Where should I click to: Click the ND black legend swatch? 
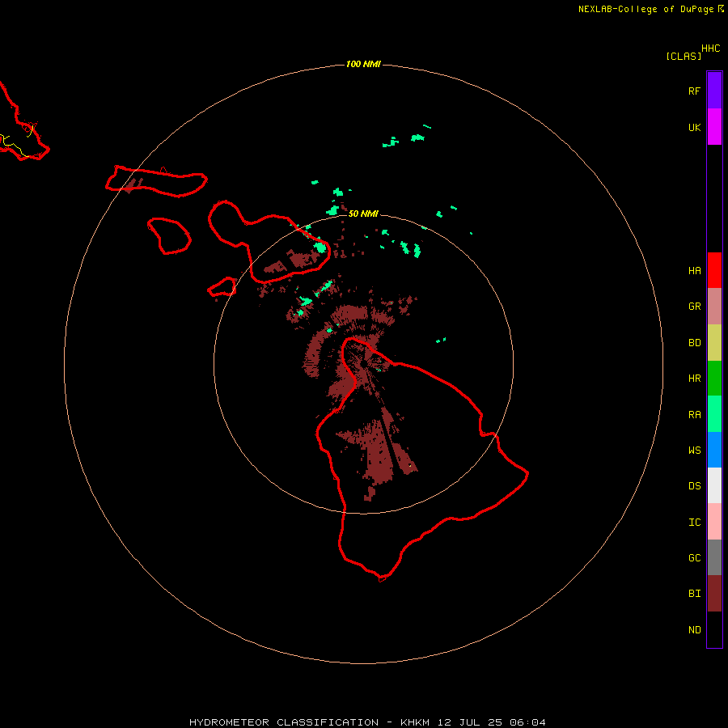tap(714, 629)
